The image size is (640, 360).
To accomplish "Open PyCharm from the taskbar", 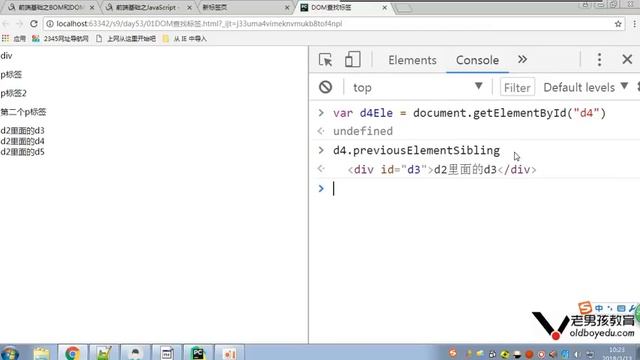I will click(x=198, y=353).
